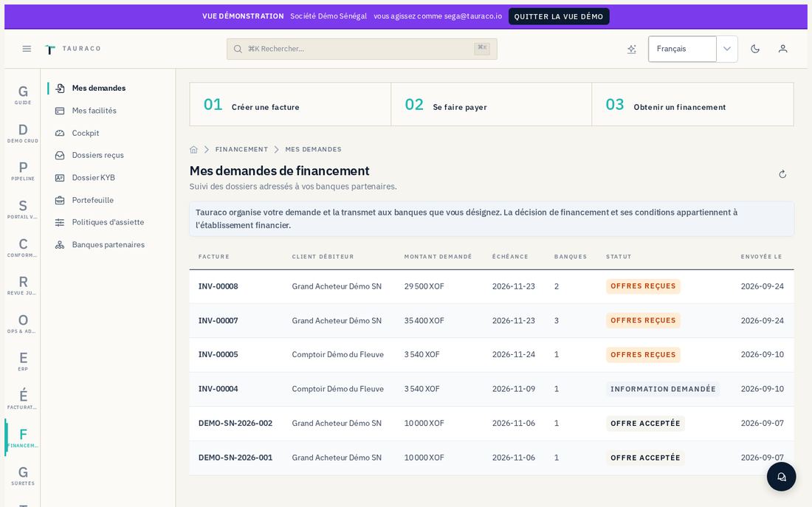Open Portefeuille in the sidebar
Viewport: 812px width, 507px height.
108,200
